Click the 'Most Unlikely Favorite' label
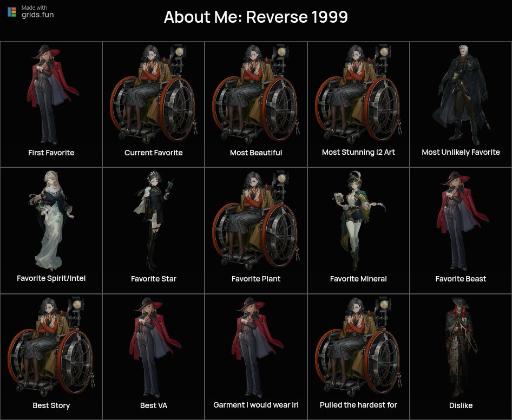 point(461,152)
